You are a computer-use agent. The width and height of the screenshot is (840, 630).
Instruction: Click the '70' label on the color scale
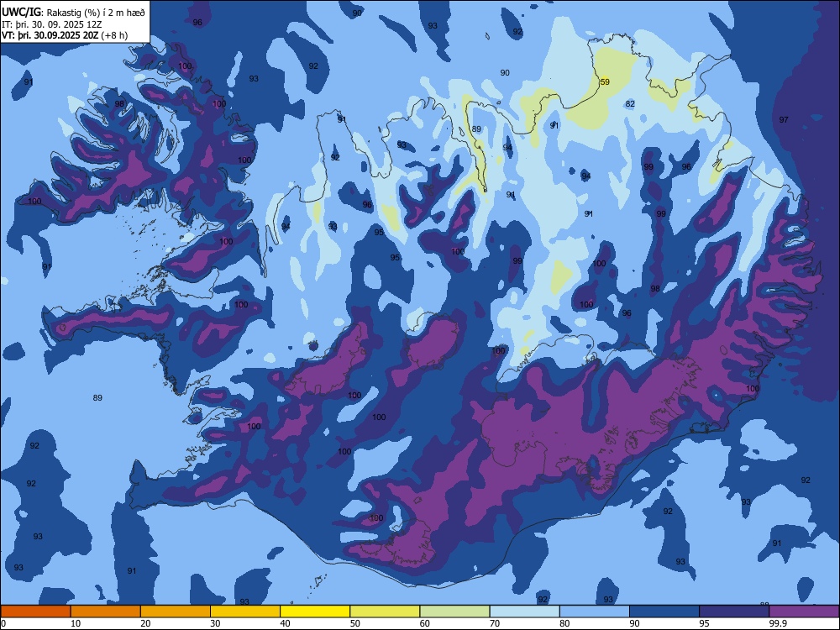pyautogui.click(x=495, y=623)
